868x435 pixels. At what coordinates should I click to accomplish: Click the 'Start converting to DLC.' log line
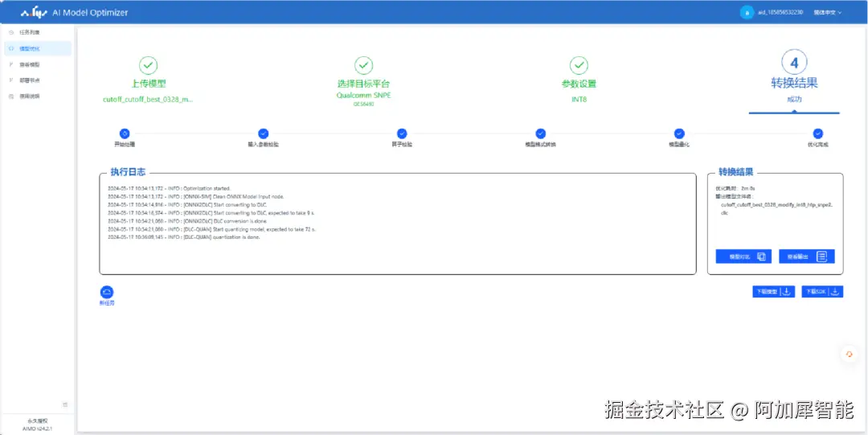[187, 204]
